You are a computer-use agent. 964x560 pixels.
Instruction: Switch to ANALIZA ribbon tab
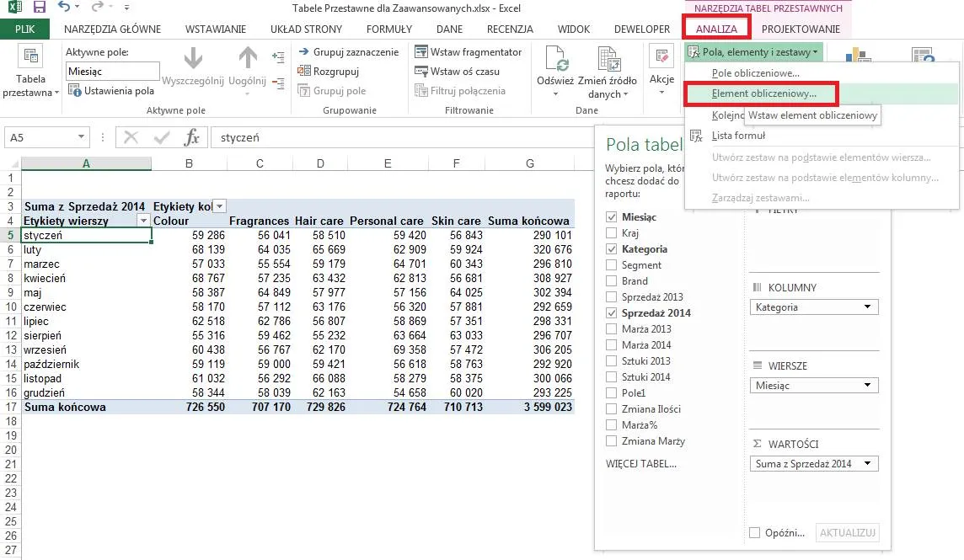point(716,29)
